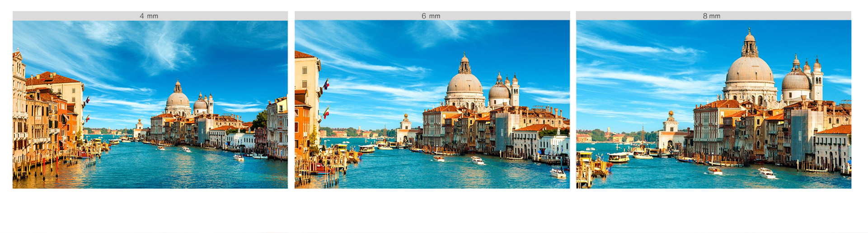The image size is (868, 233).
Task: Click the "6 mm" header label
Action: coord(431,16)
